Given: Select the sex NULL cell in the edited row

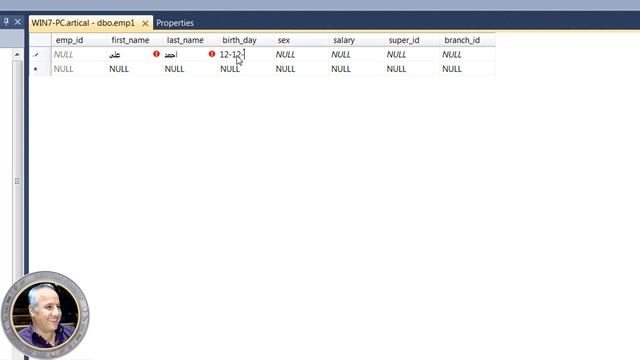Looking at the screenshot, I should click(x=301, y=54).
